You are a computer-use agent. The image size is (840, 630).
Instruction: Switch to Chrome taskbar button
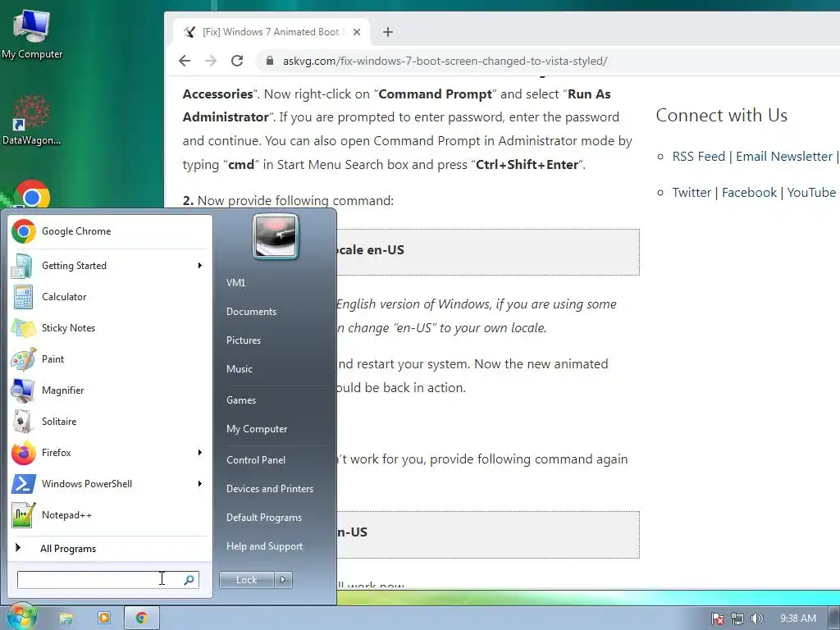[x=141, y=618]
